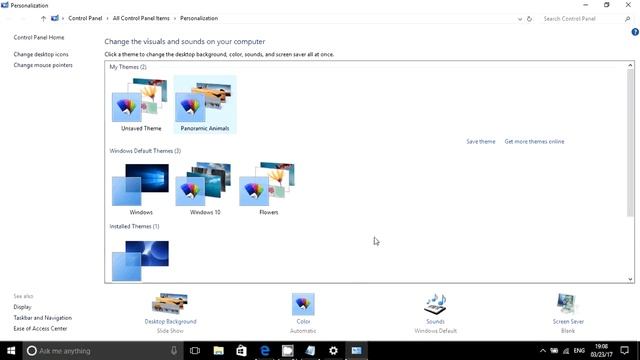Open the Screen Saver settings icon
This screenshot has height=360, width=640.
[x=567, y=304]
